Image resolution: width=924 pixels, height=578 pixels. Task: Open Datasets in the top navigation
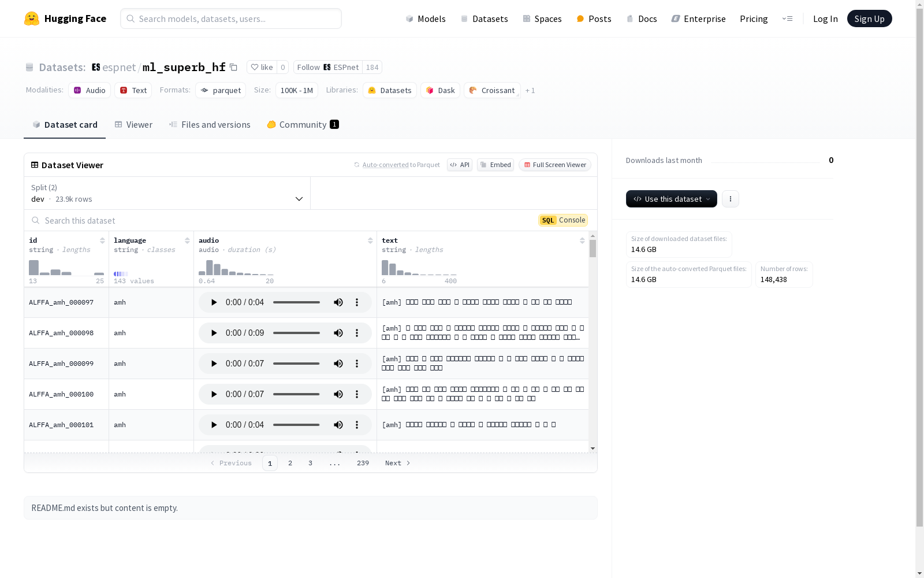click(x=484, y=18)
